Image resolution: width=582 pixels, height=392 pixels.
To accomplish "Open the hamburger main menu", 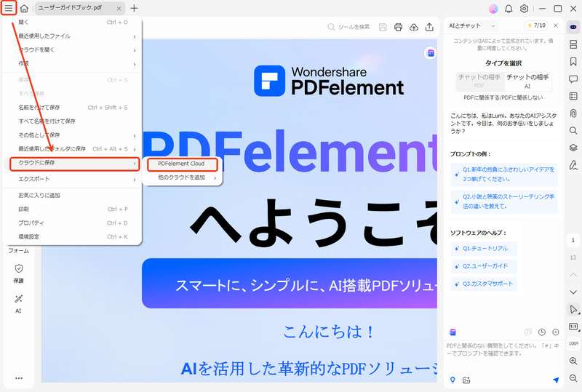I will click(9, 8).
